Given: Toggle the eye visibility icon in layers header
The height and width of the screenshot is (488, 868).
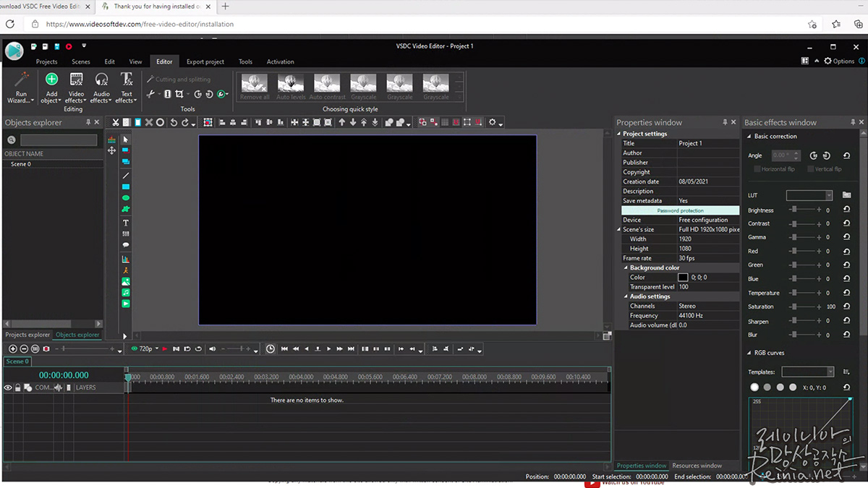Looking at the screenshot, I should [8, 388].
